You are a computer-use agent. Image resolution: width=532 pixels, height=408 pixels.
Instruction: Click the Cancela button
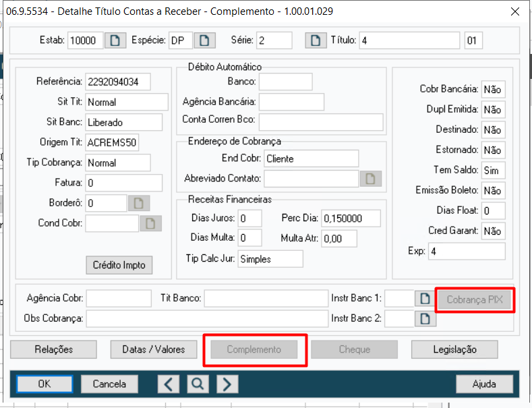click(110, 384)
